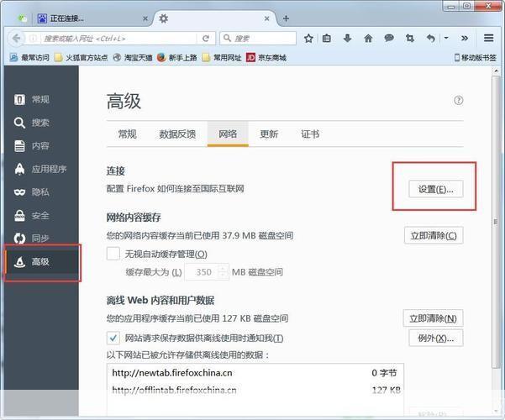Open new tab with plus button

286,18
